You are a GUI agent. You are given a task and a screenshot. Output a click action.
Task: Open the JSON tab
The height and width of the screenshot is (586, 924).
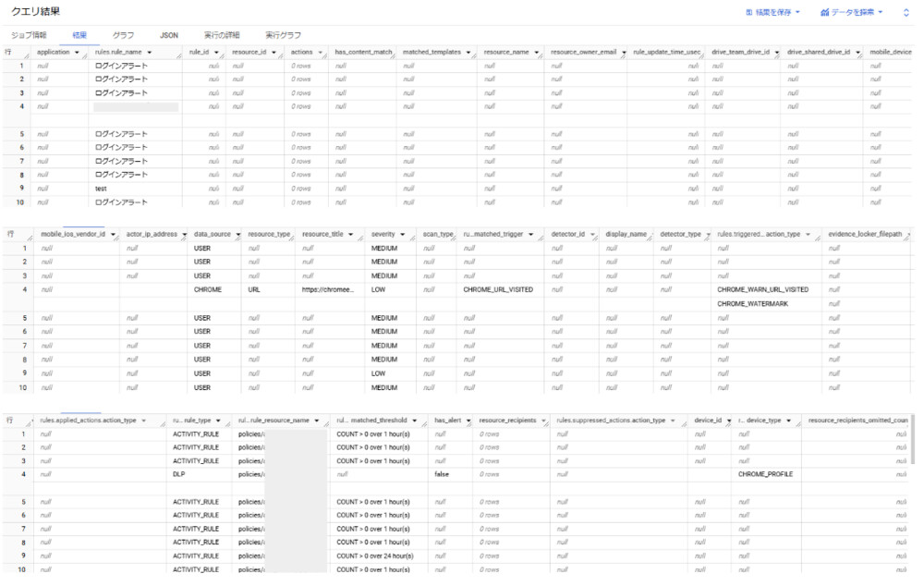click(x=168, y=35)
